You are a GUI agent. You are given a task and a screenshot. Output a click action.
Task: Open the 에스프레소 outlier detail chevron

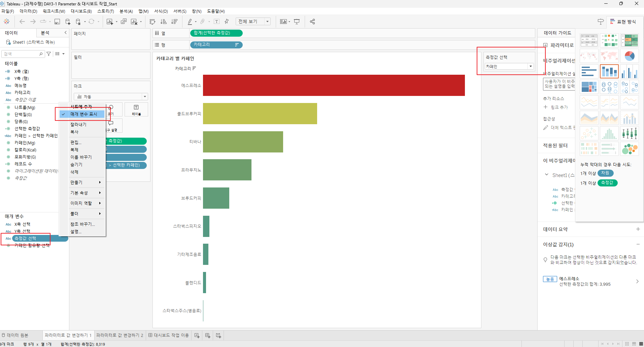click(637, 281)
